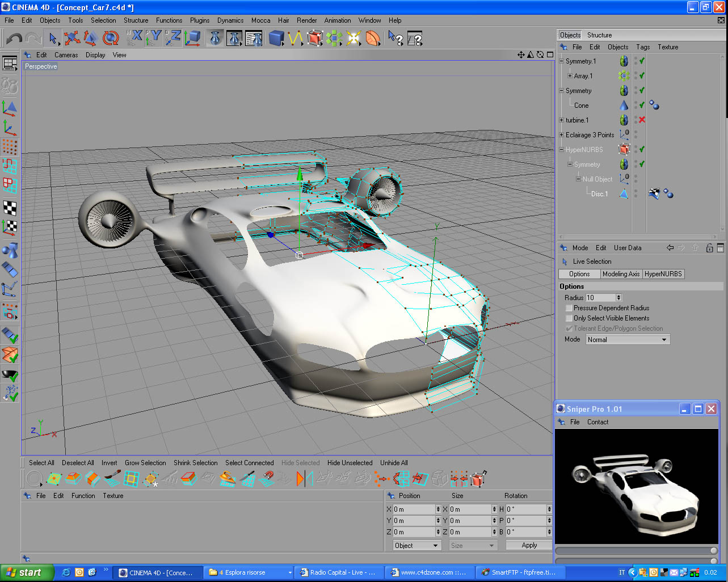Toggle the Y-axis lock icon

pos(153,38)
